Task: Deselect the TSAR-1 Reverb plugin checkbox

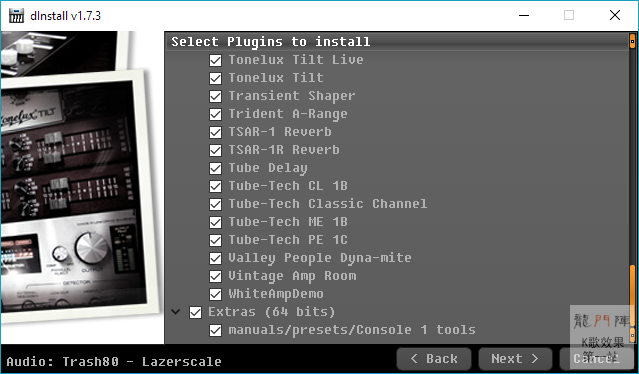Action: point(215,132)
